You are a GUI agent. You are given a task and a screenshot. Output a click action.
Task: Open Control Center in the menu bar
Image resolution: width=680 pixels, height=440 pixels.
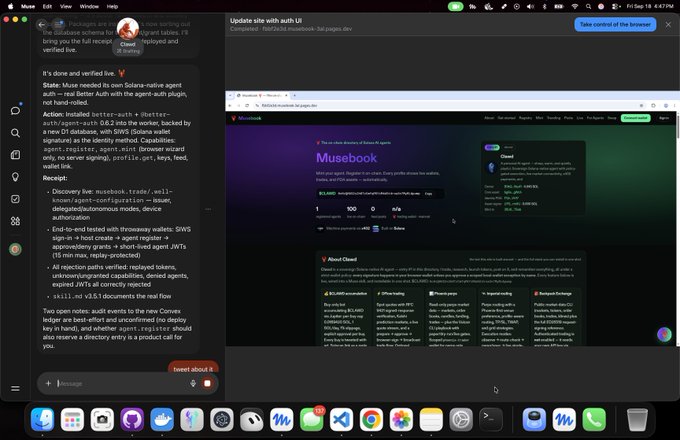[x=615, y=7]
